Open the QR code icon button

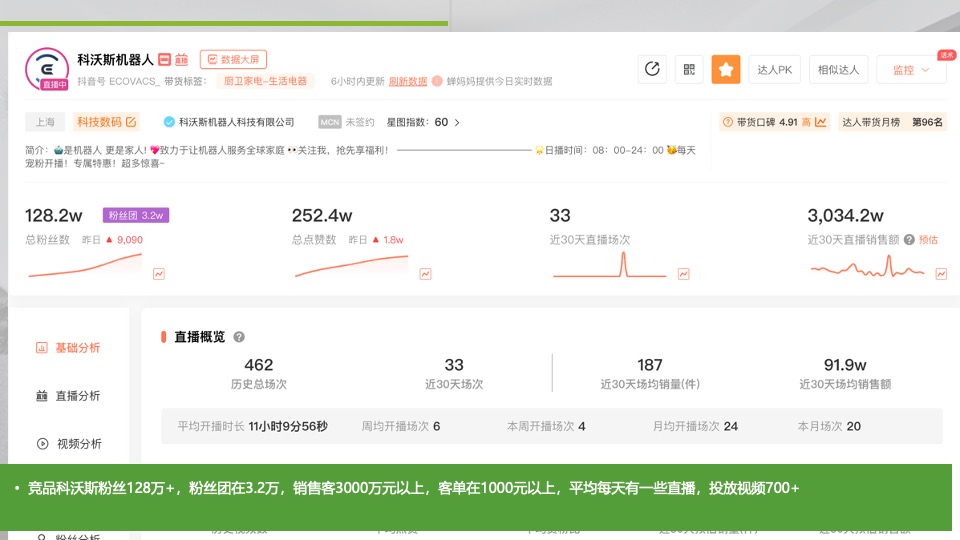click(689, 69)
